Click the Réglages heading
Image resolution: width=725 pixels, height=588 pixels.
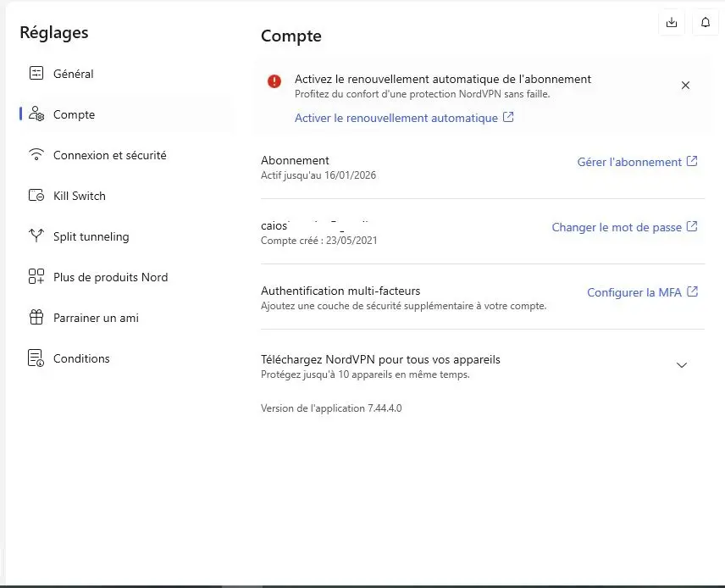(54, 33)
